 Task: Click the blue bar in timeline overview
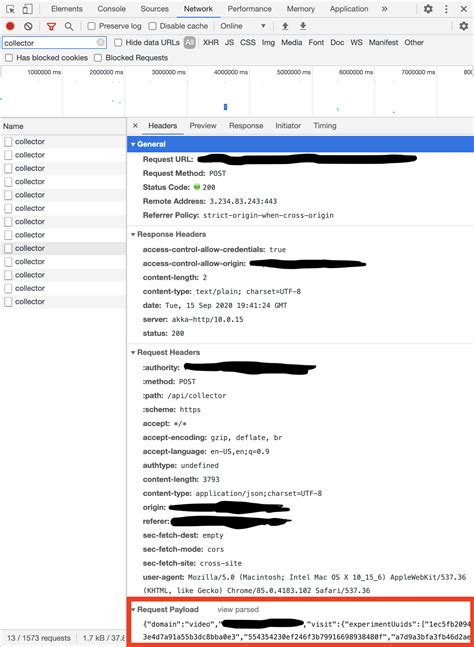pyautogui.click(x=225, y=107)
